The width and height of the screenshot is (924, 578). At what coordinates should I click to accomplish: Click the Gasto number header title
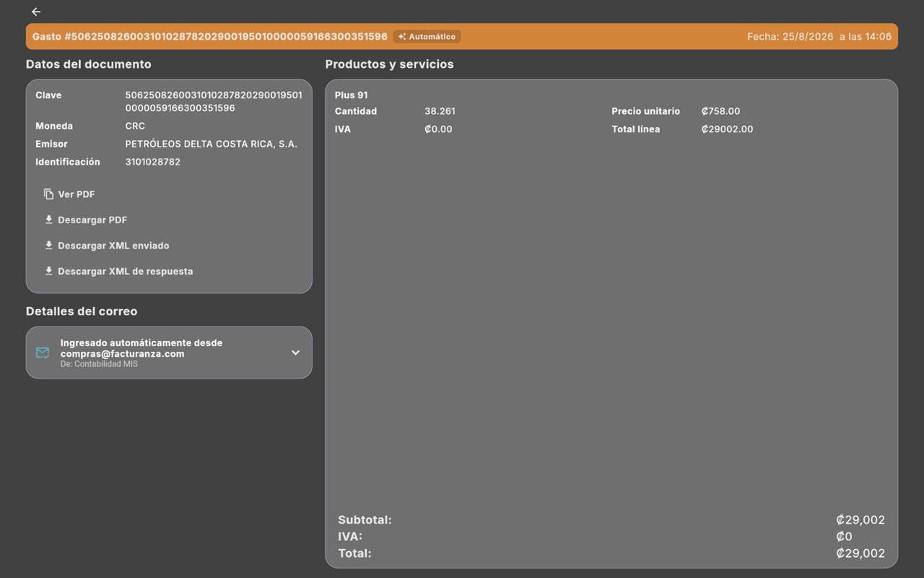coord(210,37)
